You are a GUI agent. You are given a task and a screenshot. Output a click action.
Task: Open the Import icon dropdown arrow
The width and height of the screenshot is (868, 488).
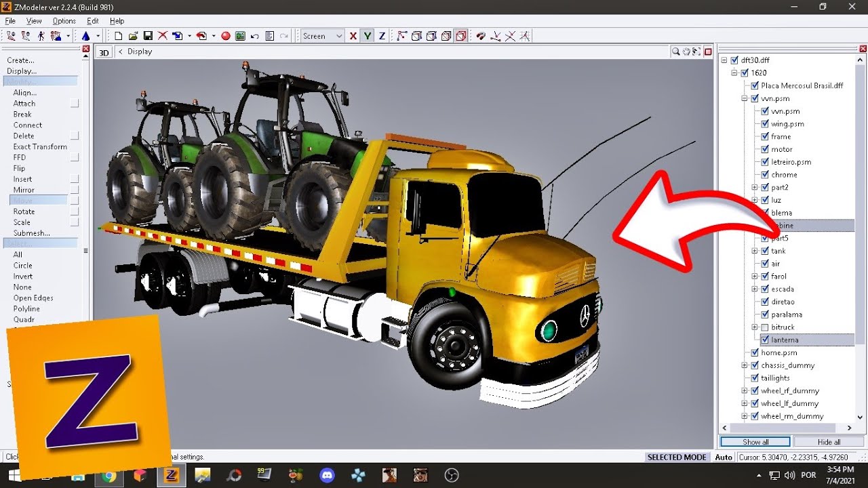coord(189,36)
